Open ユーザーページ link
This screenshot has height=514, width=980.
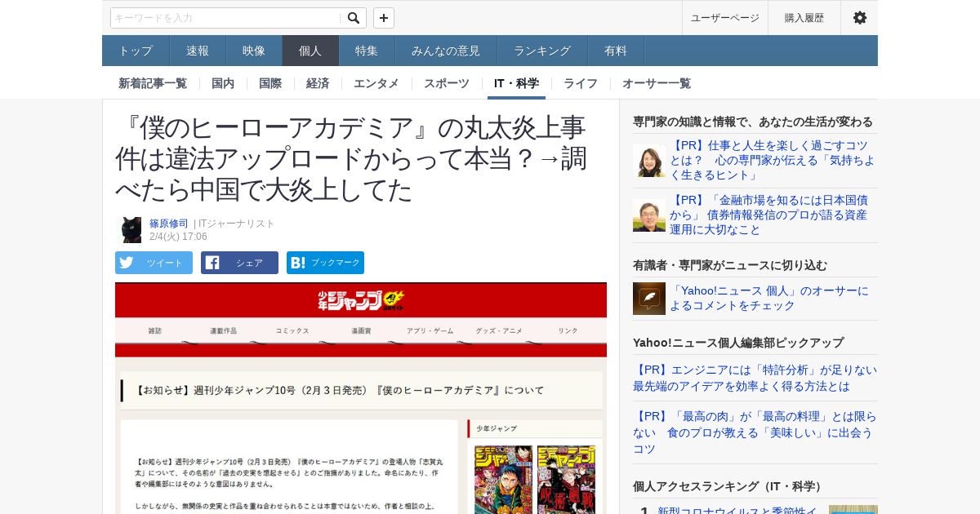[725, 18]
